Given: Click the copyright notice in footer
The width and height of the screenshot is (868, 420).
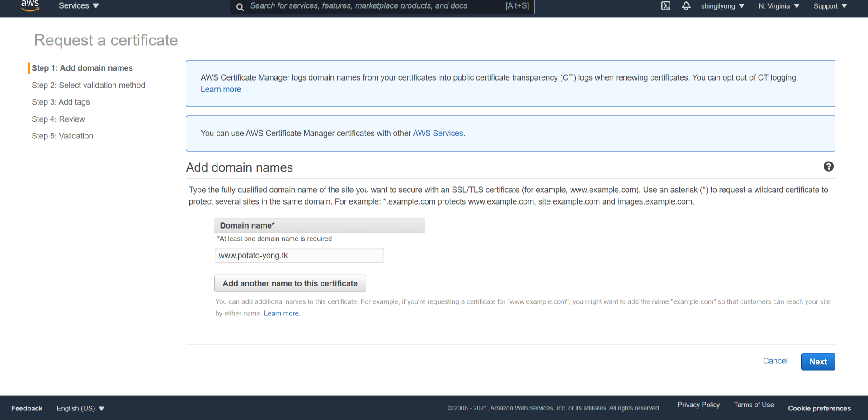Looking at the screenshot, I should pos(554,408).
